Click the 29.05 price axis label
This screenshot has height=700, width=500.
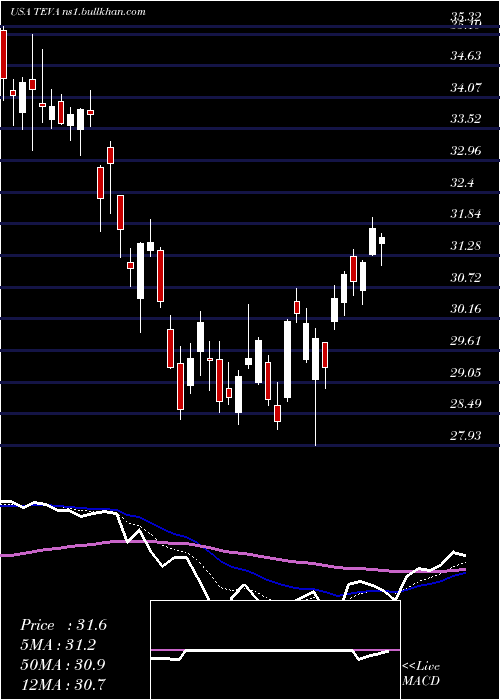point(466,372)
